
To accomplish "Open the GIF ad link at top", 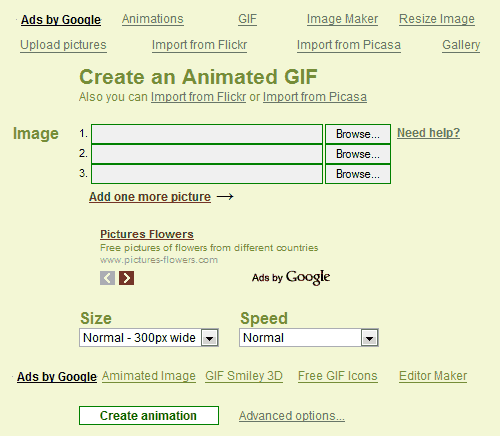I will [247, 19].
